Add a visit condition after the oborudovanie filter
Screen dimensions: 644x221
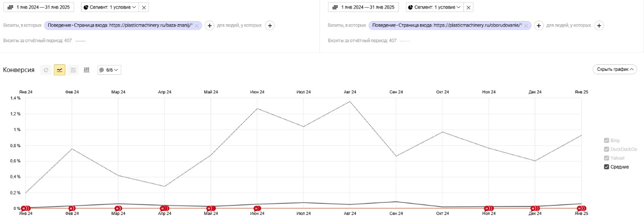538,25
